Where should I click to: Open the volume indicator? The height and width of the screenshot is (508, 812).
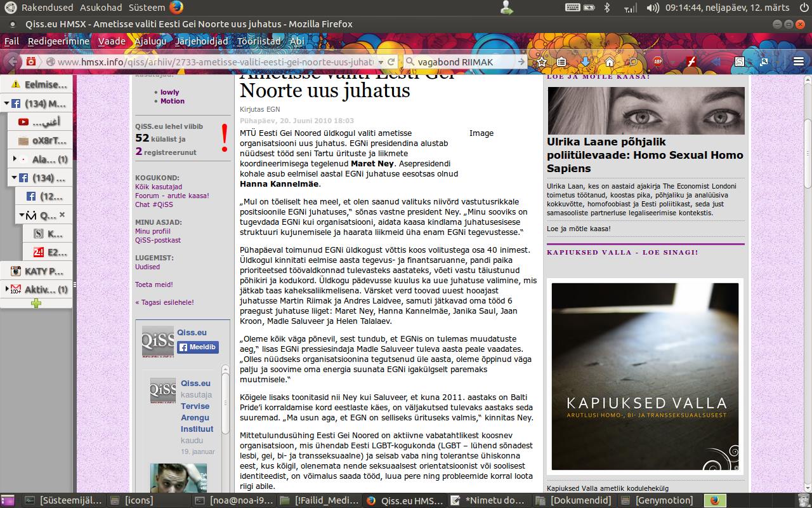[x=653, y=8]
